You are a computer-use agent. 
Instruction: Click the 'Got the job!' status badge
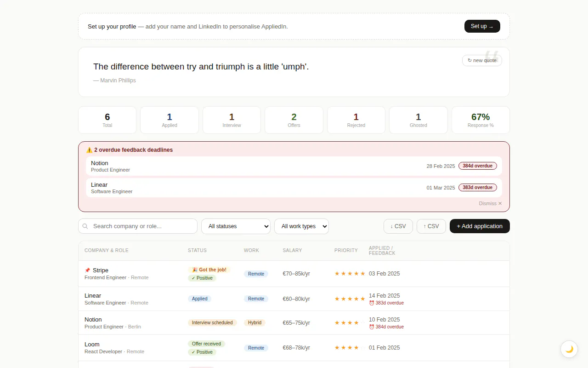pos(209,270)
